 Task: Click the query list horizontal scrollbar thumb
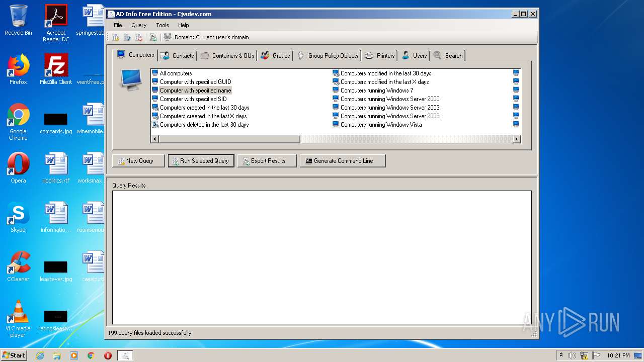click(229, 139)
